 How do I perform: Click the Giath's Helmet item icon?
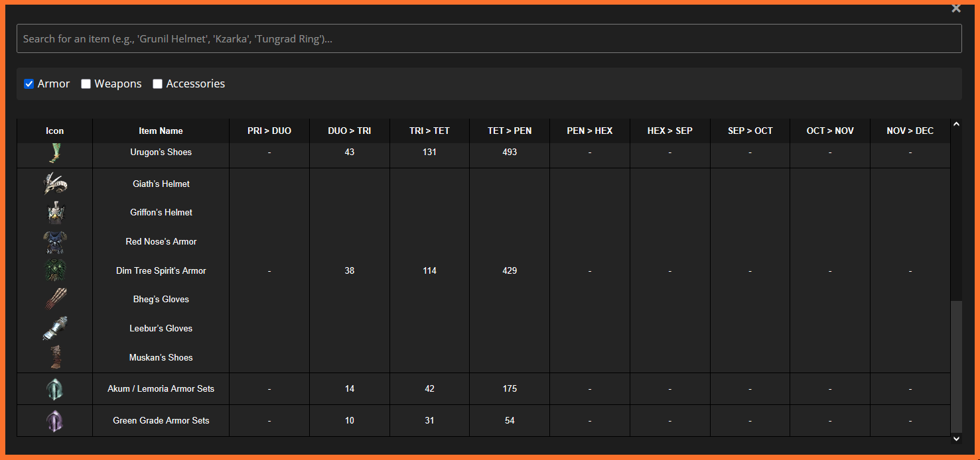[x=55, y=184]
